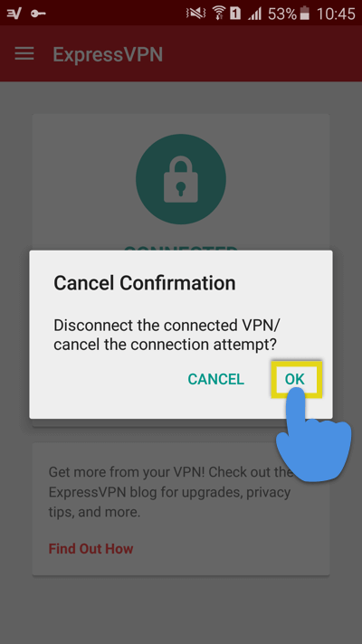This screenshot has width=362, height=644.
Task: Tap the VPN key icon in status bar
Action: (x=38, y=14)
